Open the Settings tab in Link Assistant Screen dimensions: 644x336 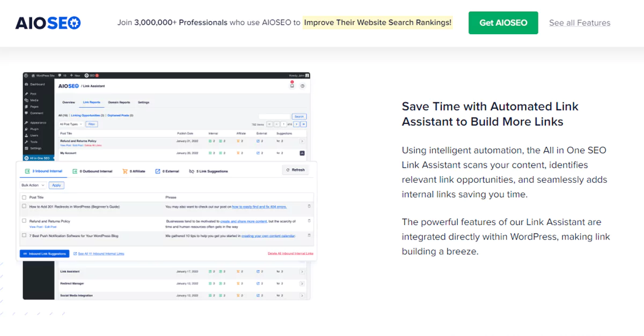click(x=143, y=102)
